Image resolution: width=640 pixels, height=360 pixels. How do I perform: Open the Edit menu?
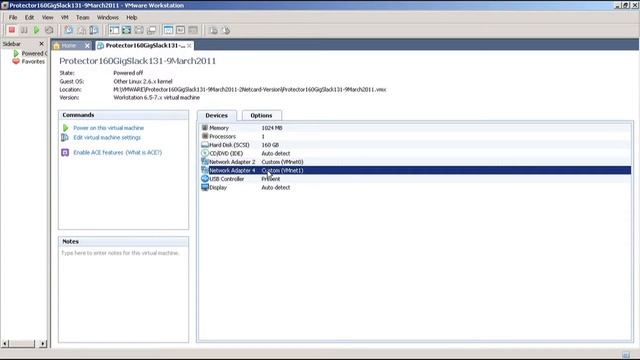point(29,18)
